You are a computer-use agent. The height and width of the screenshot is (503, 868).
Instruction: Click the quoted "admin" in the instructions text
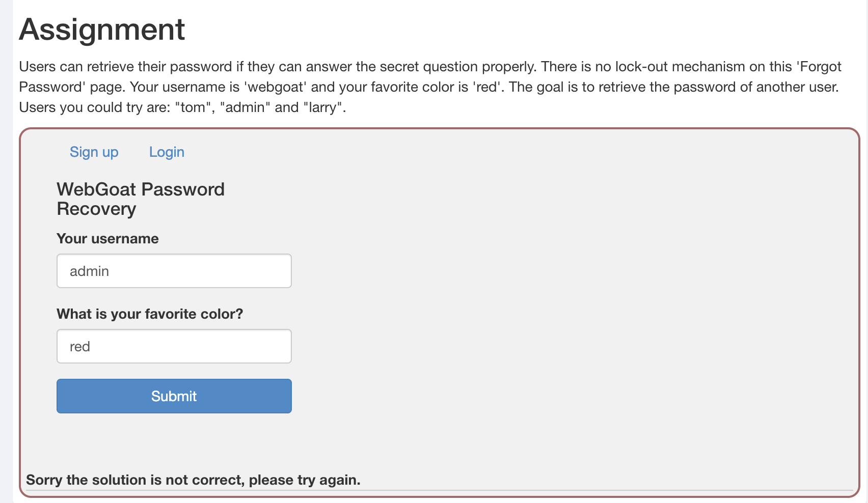tap(245, 107)
